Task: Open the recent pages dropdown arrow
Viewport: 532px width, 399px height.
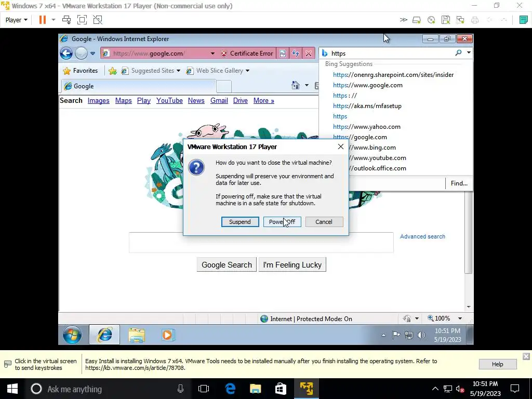Action: pos(92,54)
